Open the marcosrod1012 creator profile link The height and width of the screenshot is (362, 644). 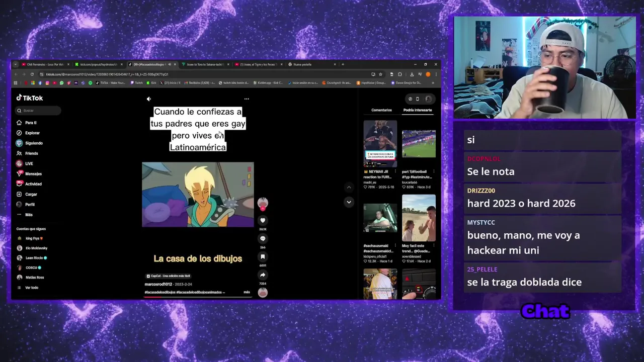tap(158, 284)
